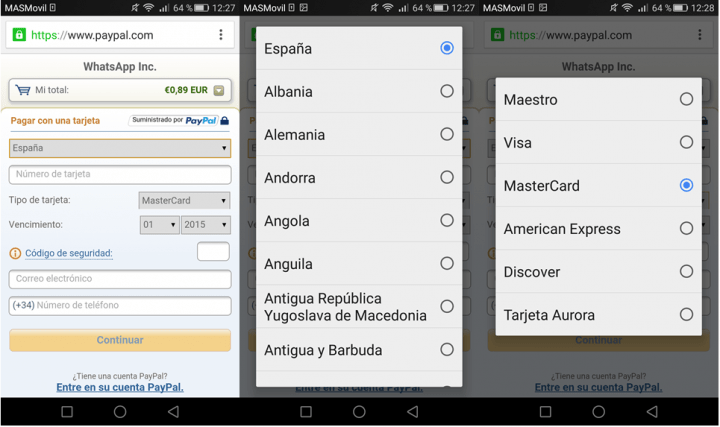
Task: Open expiry year 2015 dropdown
Action: pyautogui.click(x=205, y=225)
